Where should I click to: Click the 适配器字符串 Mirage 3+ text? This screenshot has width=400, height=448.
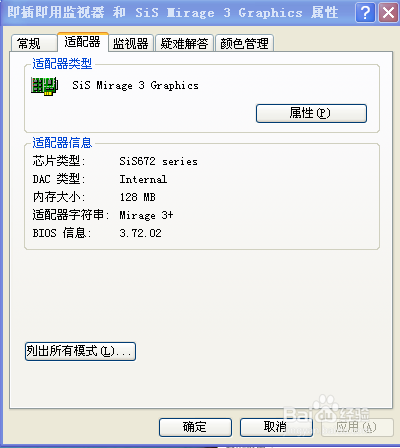(x=146, y=215)
